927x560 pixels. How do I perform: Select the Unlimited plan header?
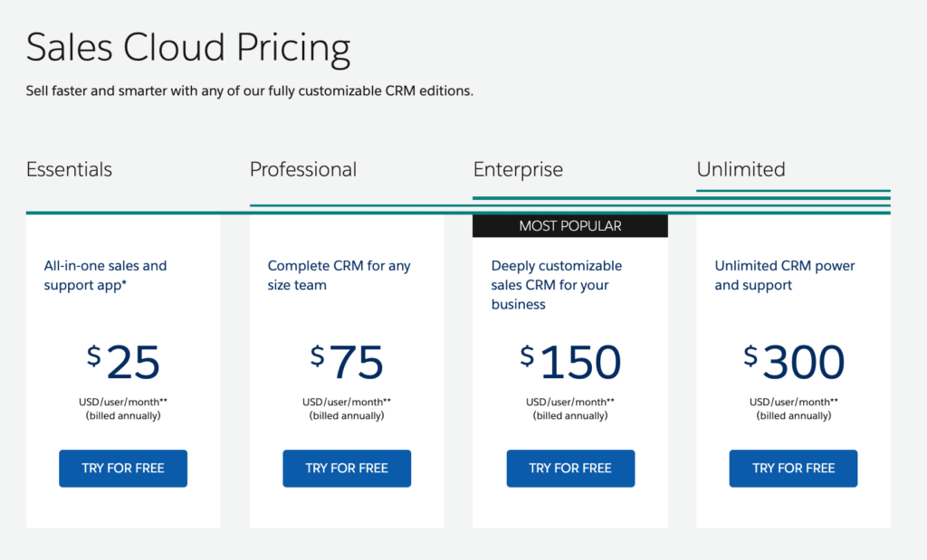pyautogui.click(x=741, y=169)
